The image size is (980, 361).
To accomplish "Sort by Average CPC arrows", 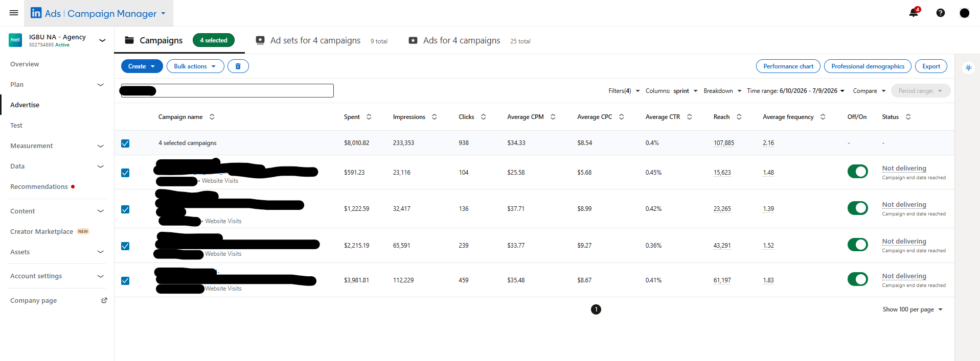I will (x=622, y=117).
